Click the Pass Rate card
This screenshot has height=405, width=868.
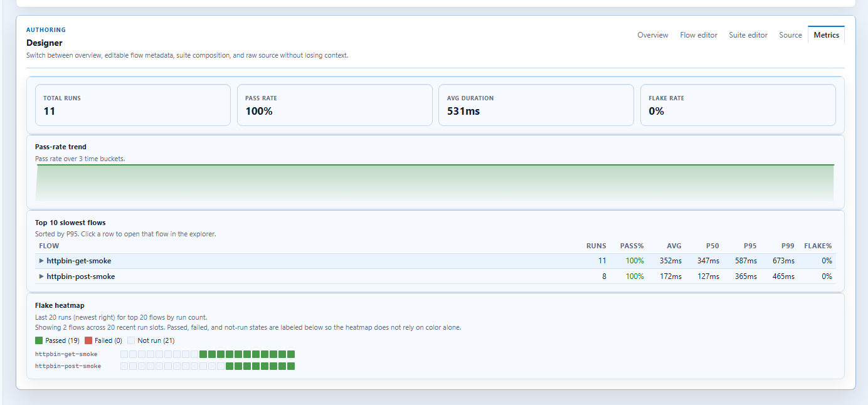[335, 105]
